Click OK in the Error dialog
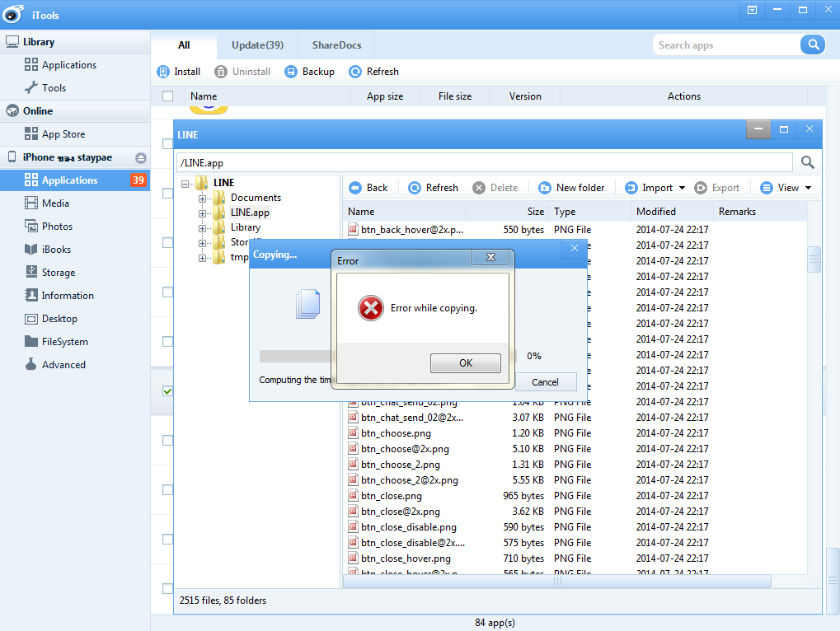The height and width of the screenshot is (631, 840). [466, 362]
